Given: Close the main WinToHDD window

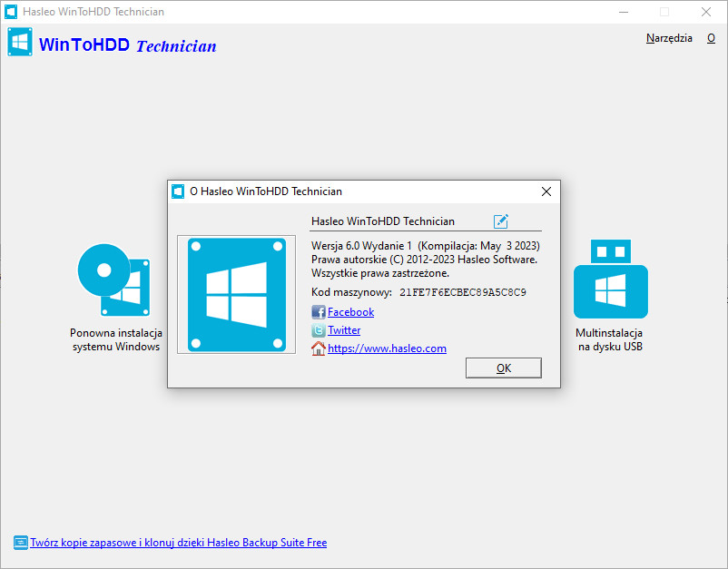Looking at the screenshot, I should [705, 12].
